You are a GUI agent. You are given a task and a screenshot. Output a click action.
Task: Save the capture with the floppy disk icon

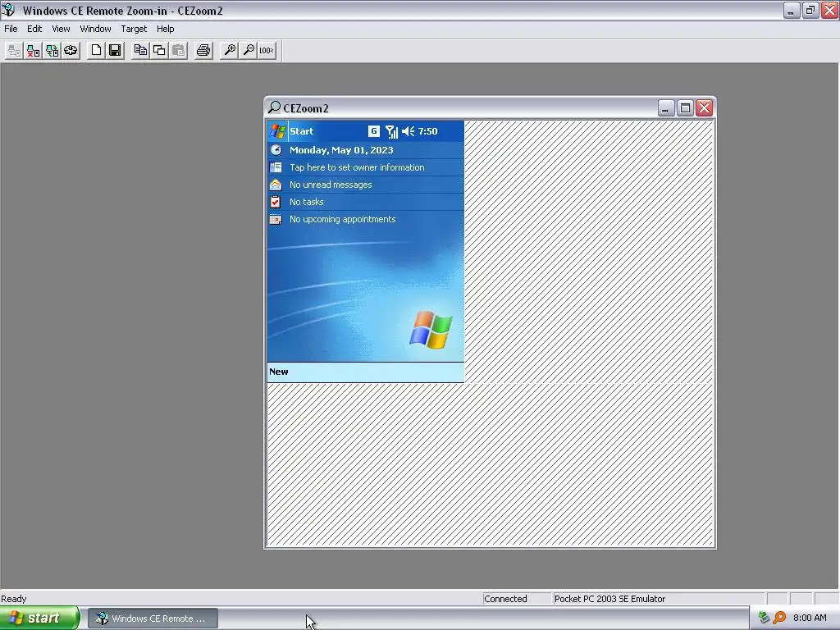(x=115, y=50)
